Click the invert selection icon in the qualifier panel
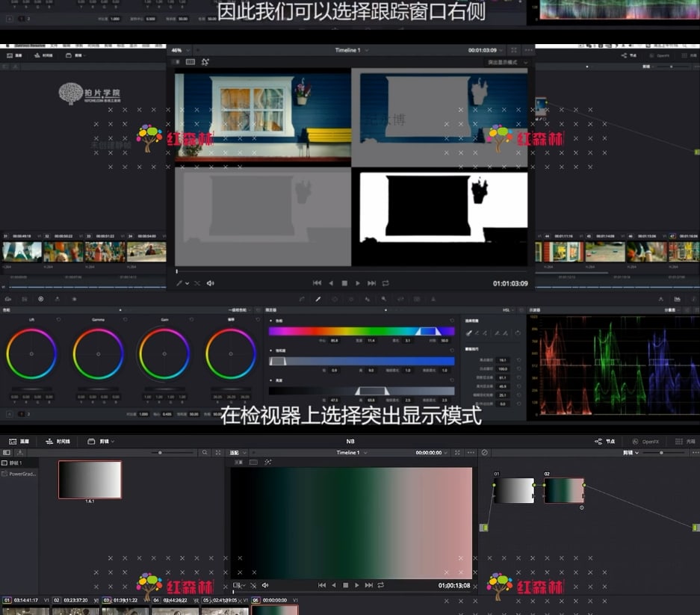 click(x=518, y=333)
